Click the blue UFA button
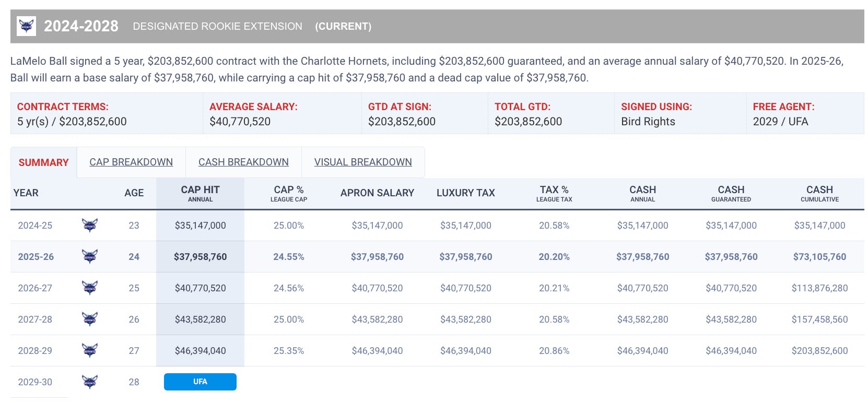This screenshot has width=868, height=403. coord(200,382)
